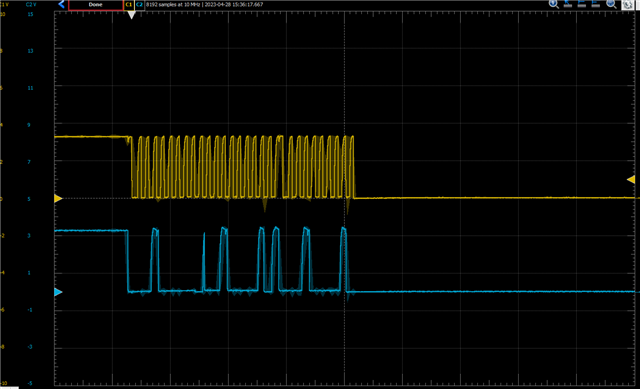Click the blue arrow cursor tool icon

[x=567, y=4]
